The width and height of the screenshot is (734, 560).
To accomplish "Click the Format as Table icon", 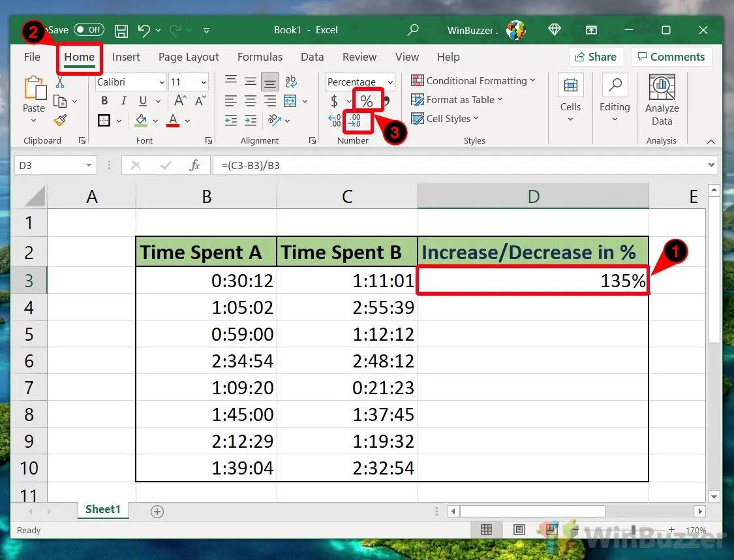I will pos(457,99).
